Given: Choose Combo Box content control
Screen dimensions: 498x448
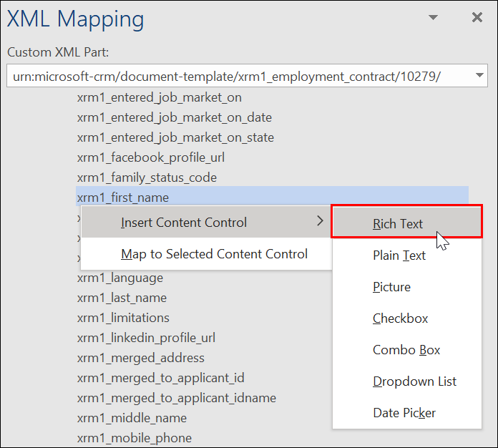Looking at the screenshot, I should tap(406, 350).
